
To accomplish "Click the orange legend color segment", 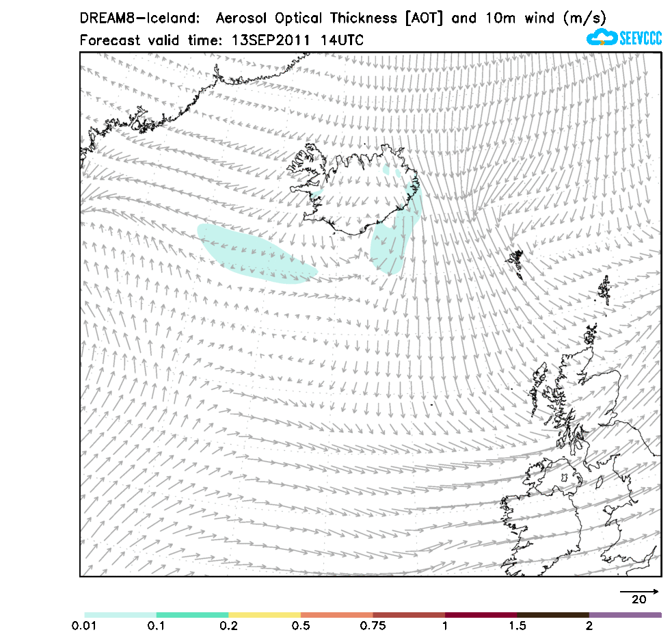I will (x=336, y=615).
